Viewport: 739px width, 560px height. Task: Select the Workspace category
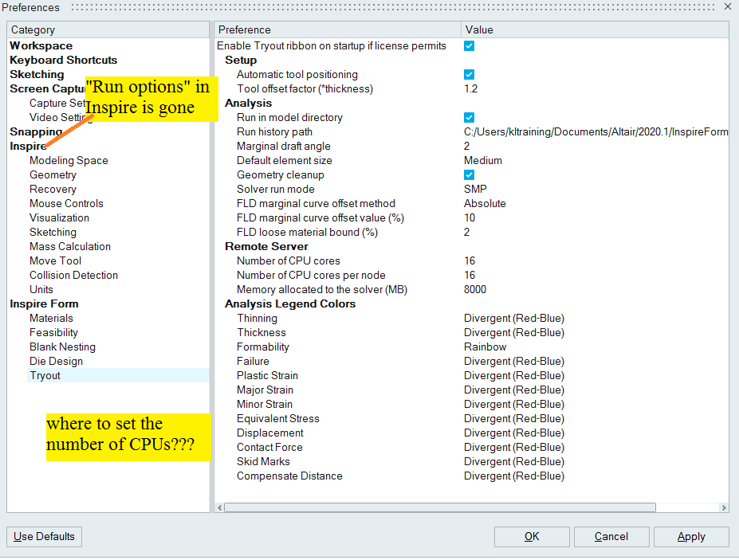41,46
